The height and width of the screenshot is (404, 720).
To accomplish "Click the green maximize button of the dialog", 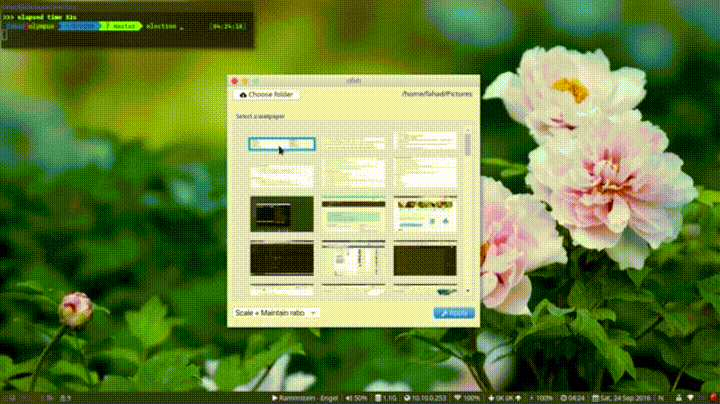I will pyautogui.click(x=256, y=81).
